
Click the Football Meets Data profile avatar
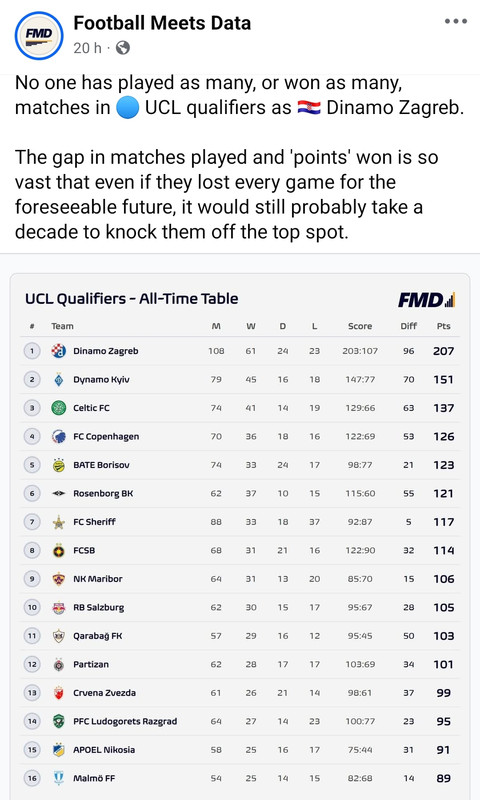[x=39, y=36]
